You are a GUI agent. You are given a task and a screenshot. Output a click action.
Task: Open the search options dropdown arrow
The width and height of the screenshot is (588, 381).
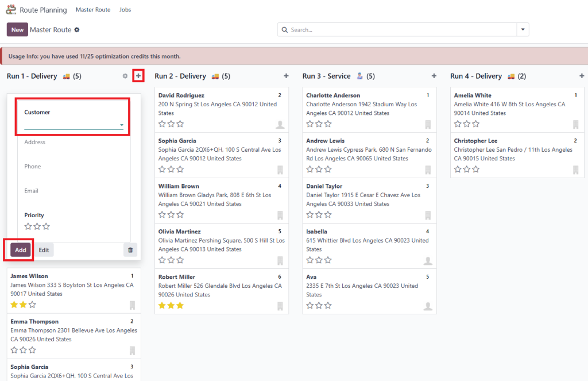pos(523,29)
